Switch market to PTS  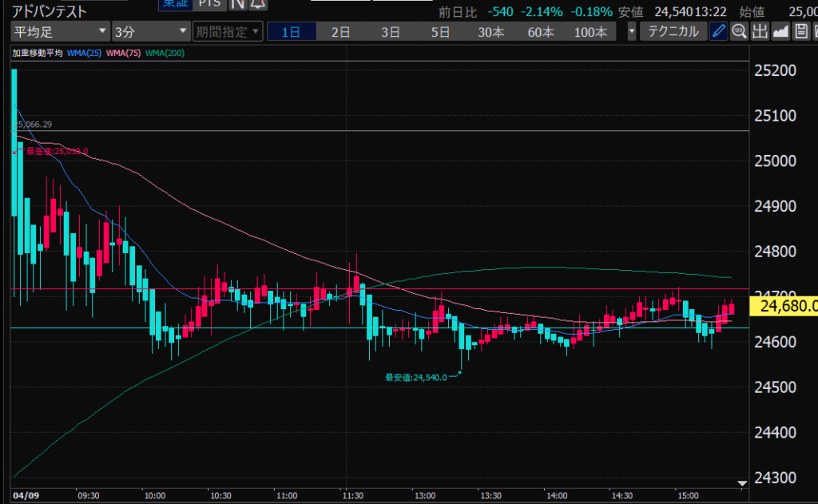[x=209, y=4]
